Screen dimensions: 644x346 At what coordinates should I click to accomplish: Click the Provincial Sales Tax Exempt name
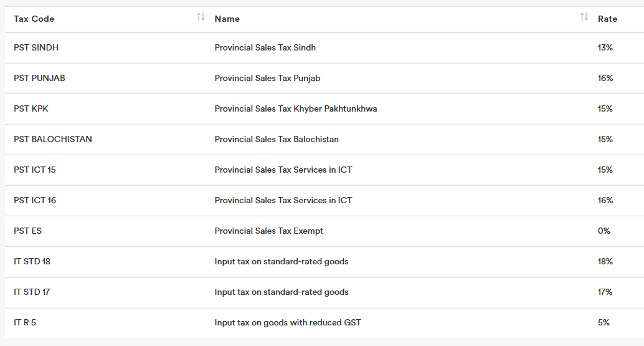269,231
